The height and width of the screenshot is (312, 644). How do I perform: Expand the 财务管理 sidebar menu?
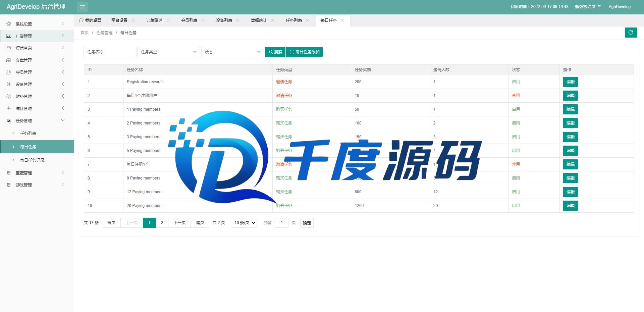coord(37,96)
